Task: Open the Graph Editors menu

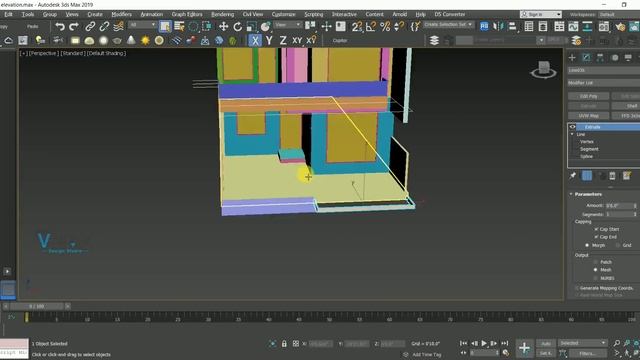Action: pos(187,14)
